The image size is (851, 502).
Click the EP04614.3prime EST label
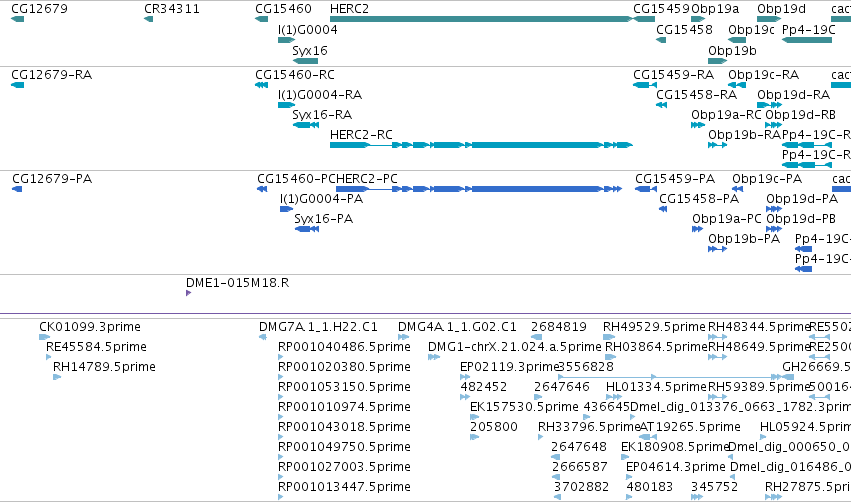[x=676, y=467]
